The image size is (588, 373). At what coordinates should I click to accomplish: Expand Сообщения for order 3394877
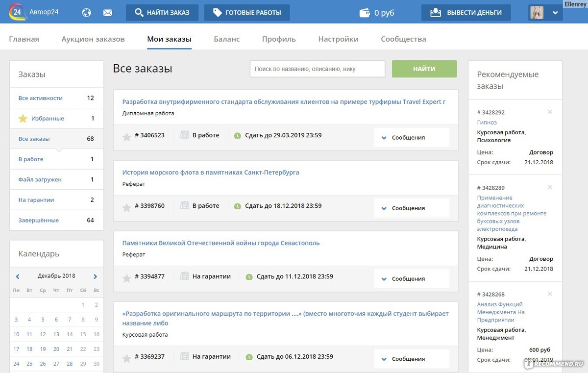412,279
